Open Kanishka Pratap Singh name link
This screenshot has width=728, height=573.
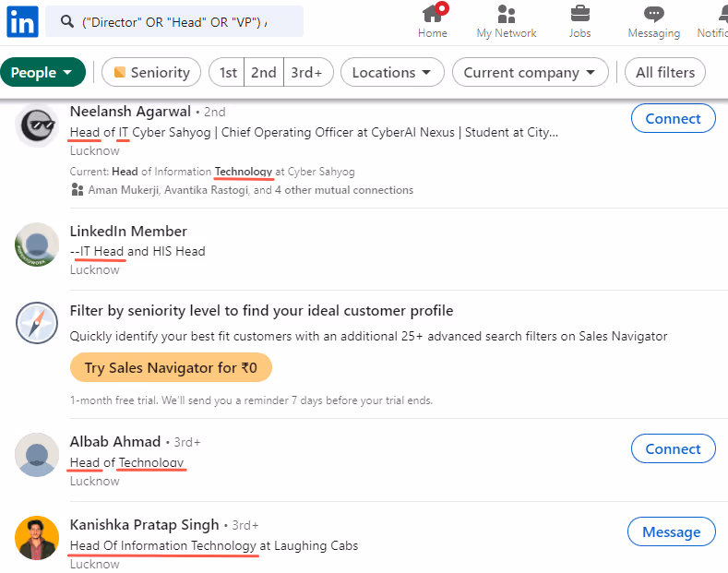144,524
